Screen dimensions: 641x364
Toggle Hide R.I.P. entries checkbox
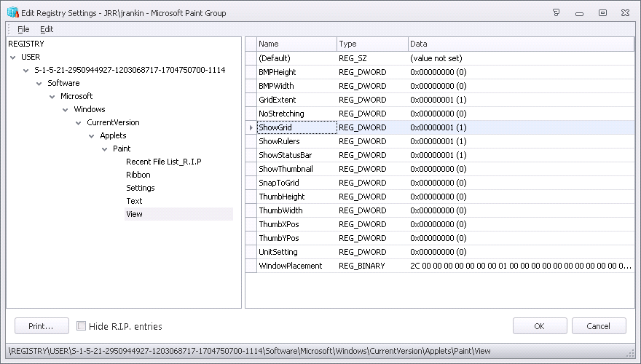tap(82, 325)
